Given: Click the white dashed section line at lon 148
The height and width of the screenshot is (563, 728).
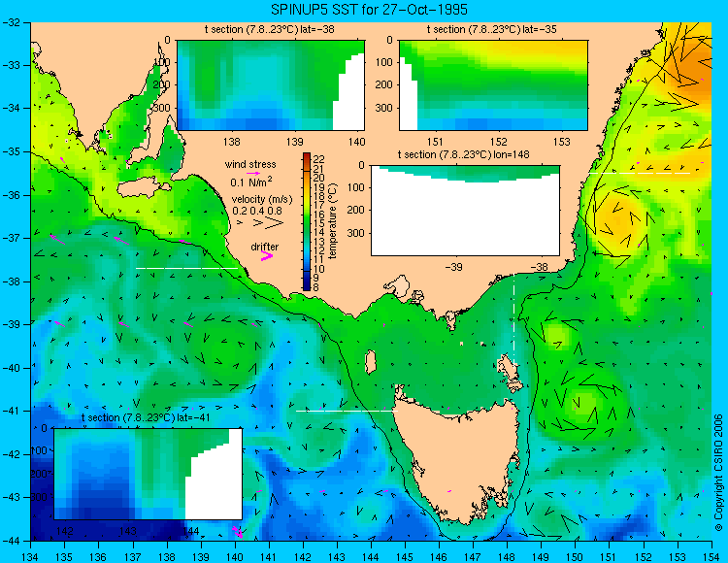Looking at the screenshot, I should pyautogui.click(x=513, y=320).
